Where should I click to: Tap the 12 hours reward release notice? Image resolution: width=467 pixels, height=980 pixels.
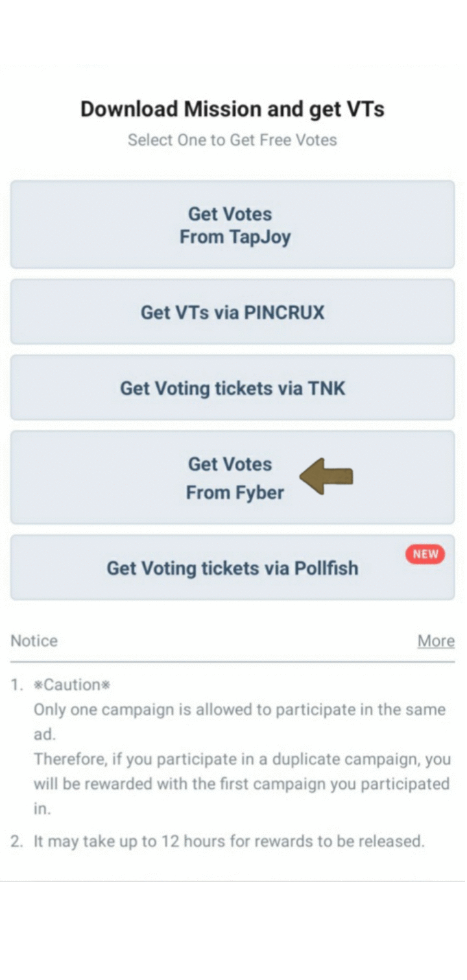(229, 841)
